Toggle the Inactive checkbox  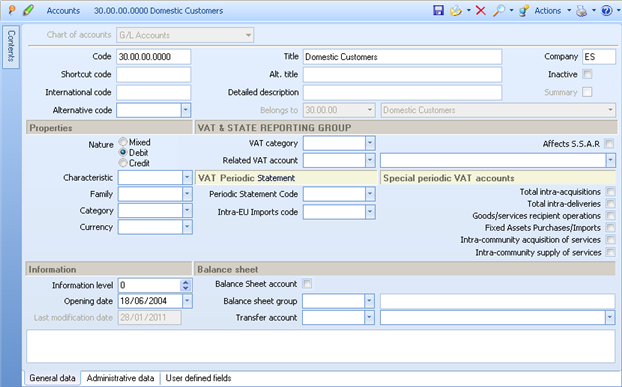pyautogui.click(x=587, y=74)
